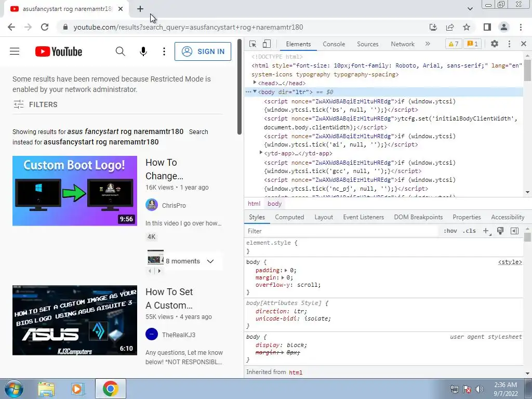Open video title How To Set A Custom…
The height and width of the screenshot is (399, 532).
point(169,299)
